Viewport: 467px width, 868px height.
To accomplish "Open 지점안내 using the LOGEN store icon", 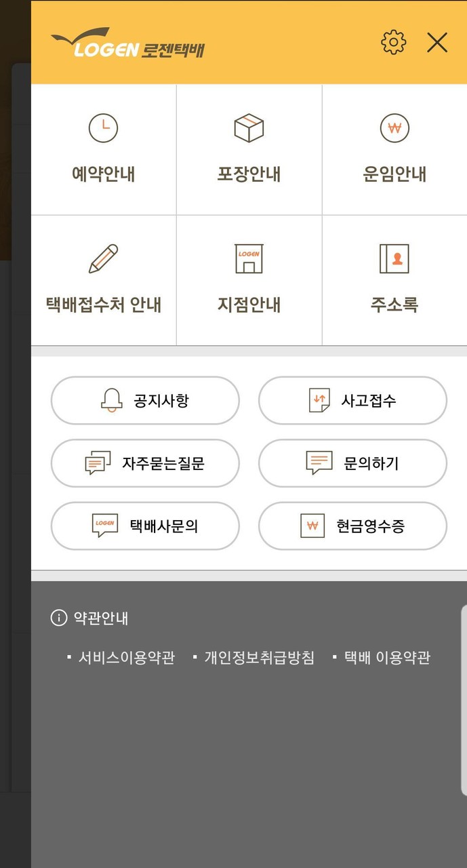I will (249, 258).
